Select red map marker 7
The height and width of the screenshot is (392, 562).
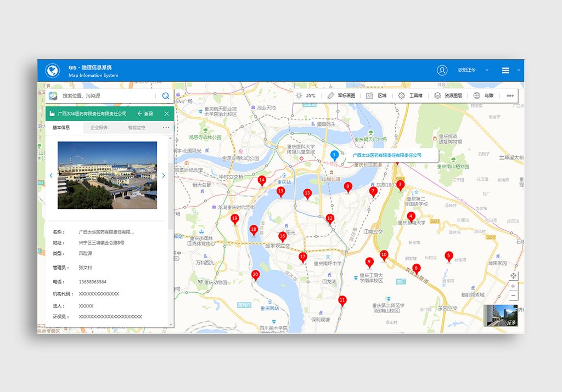click(x=373, y=191)
